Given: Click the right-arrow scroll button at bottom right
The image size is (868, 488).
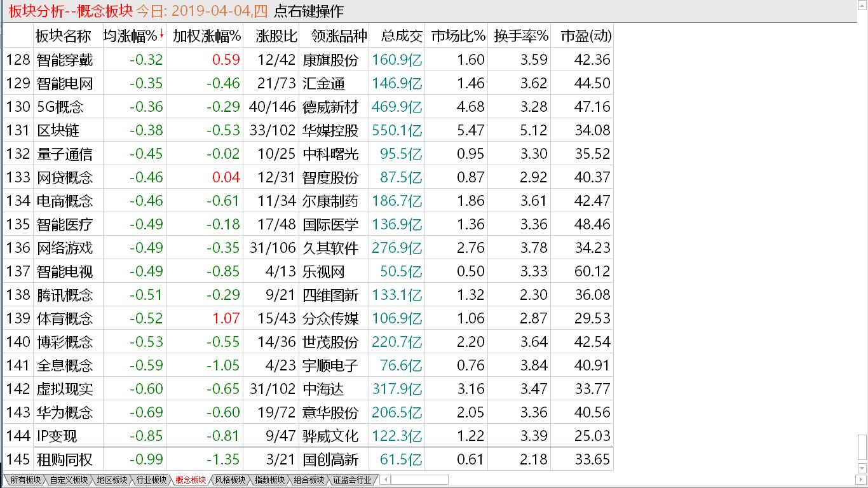Looking at the screenshot, I should (x=862, y=480).
